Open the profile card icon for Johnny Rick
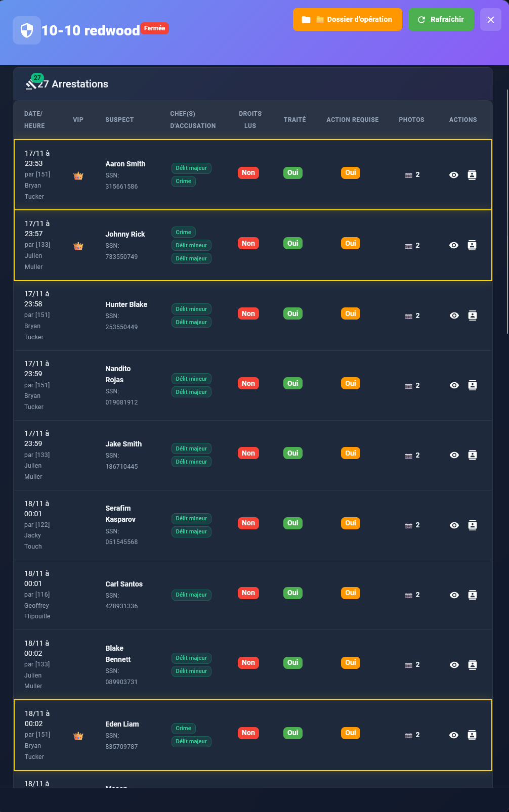509x812 pixels. [x=472, y=245]
